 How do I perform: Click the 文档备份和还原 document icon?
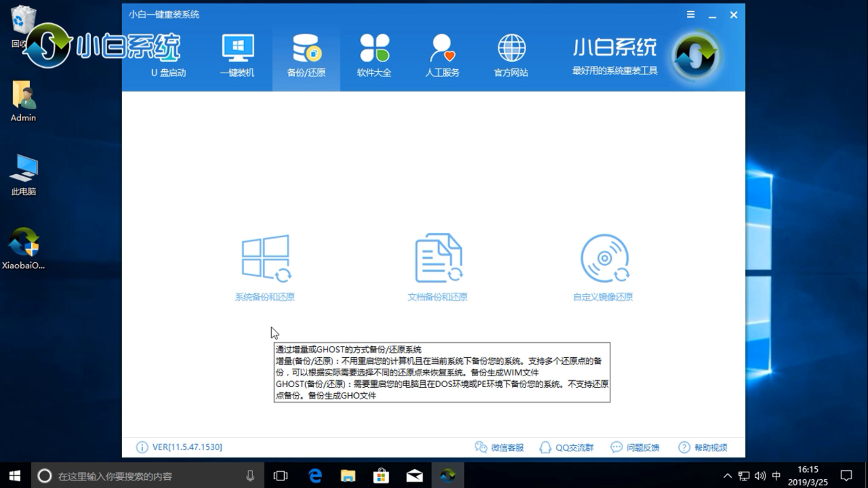(437, 258)
